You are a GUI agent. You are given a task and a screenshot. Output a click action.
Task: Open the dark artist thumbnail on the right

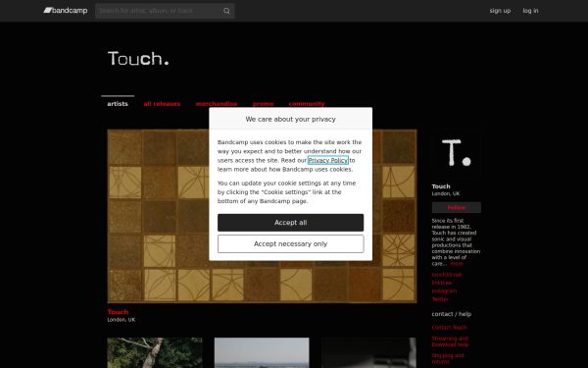(x=368, y=352)
